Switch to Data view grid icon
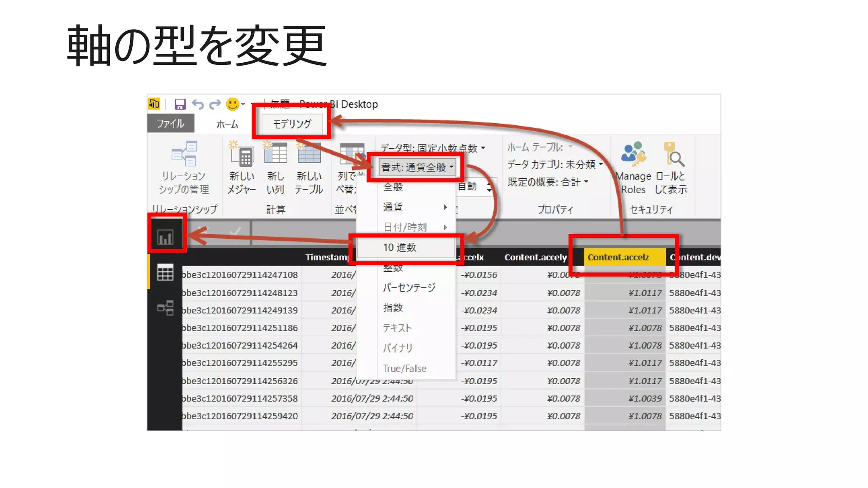 coord(165,272)
